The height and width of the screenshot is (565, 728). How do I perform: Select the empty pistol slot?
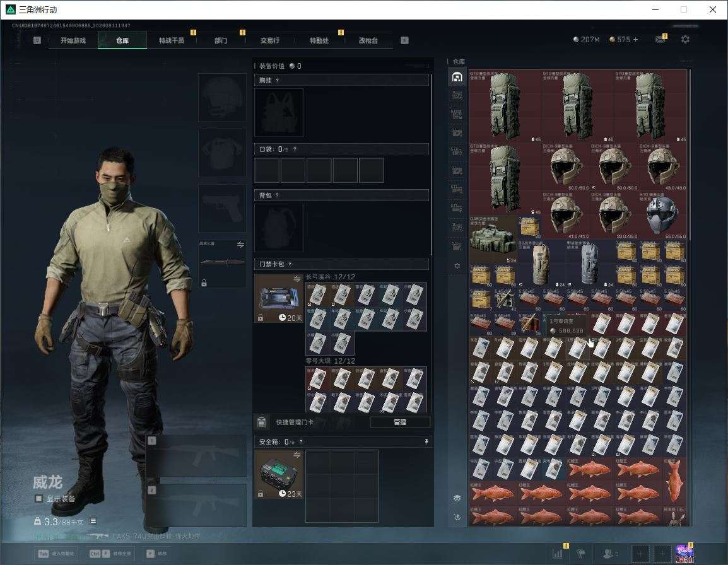pyautogui.click(x=222, y=209)
